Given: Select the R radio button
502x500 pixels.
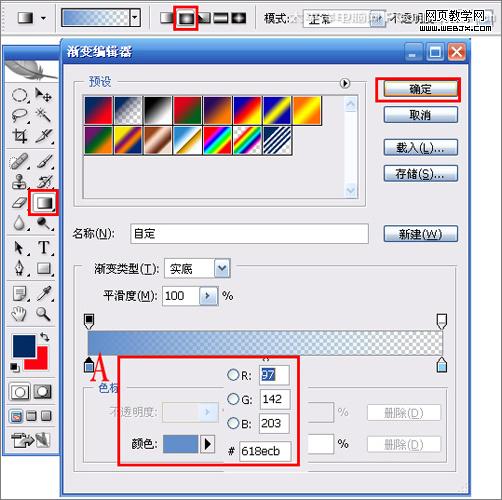Looking at the screenshot, I should click(x=233, y=375).
